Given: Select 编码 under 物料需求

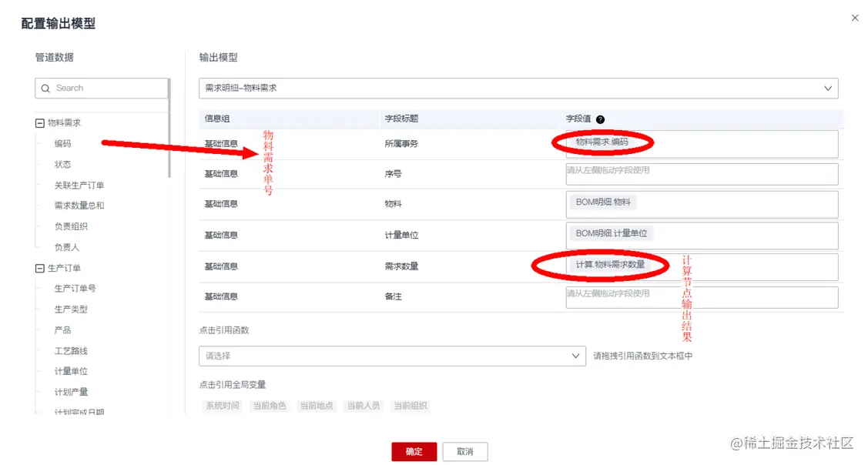Looking at the screenshot, I should pyautogui.click(x=62, y=144).
